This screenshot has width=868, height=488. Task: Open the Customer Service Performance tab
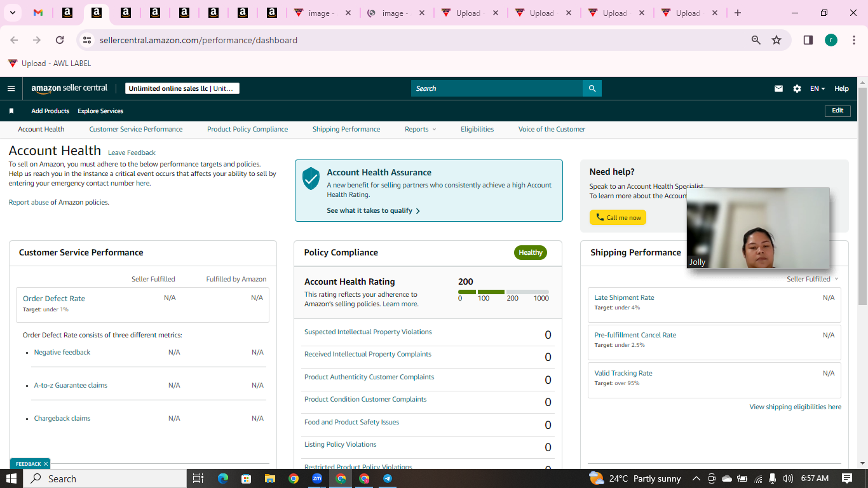pyautogui.click(x=136, y=129)
